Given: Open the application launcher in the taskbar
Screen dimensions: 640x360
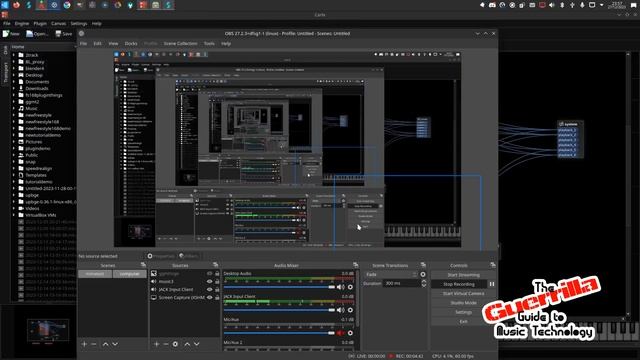Looking at the screenshot, I should (5, 5).
